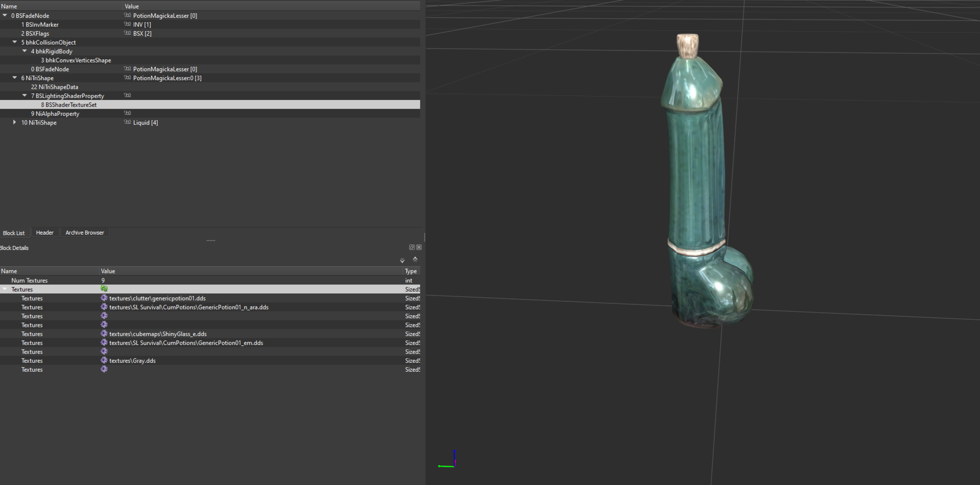Click the splitter handle dots above Block Details
980x485 pixels.
(x=211, y=240)
